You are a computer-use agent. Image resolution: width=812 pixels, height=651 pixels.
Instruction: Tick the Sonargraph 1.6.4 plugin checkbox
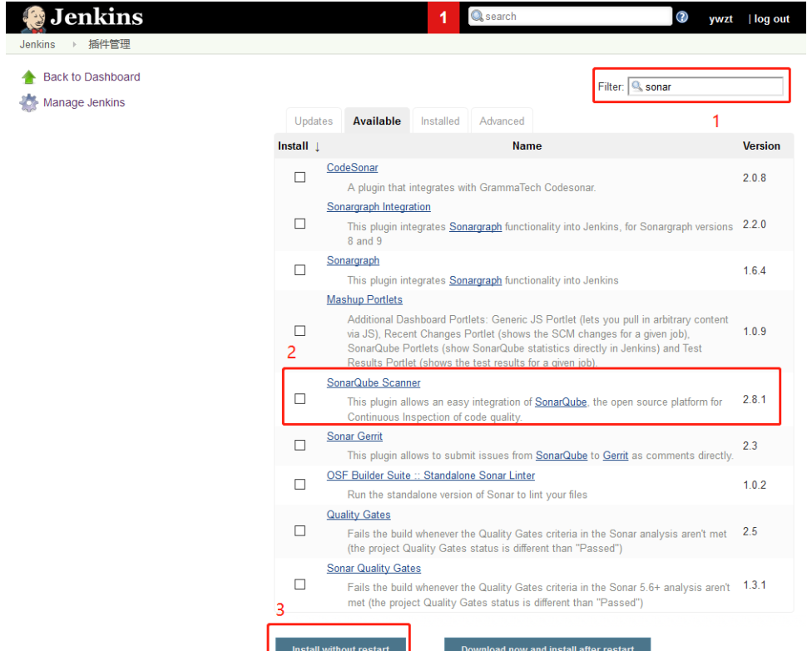[300, 270]
